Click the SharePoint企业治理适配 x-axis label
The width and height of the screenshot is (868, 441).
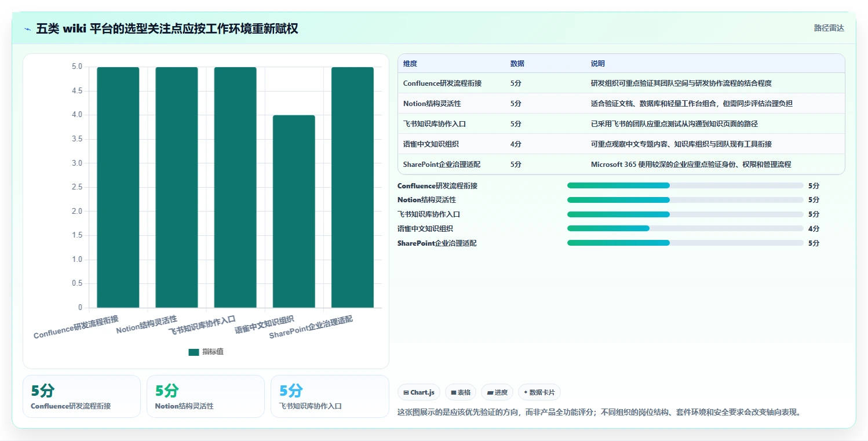pos(311,328)
